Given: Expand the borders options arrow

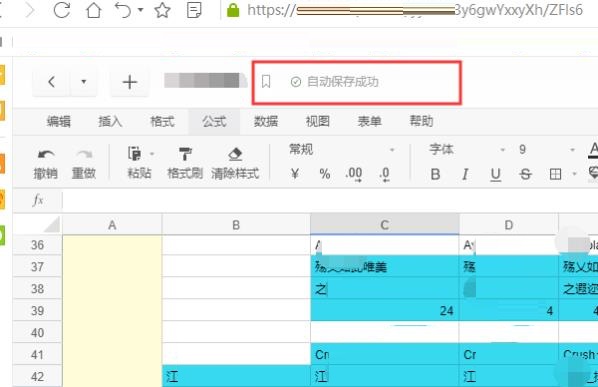Looking at the screenshot, I should [574, 175].
